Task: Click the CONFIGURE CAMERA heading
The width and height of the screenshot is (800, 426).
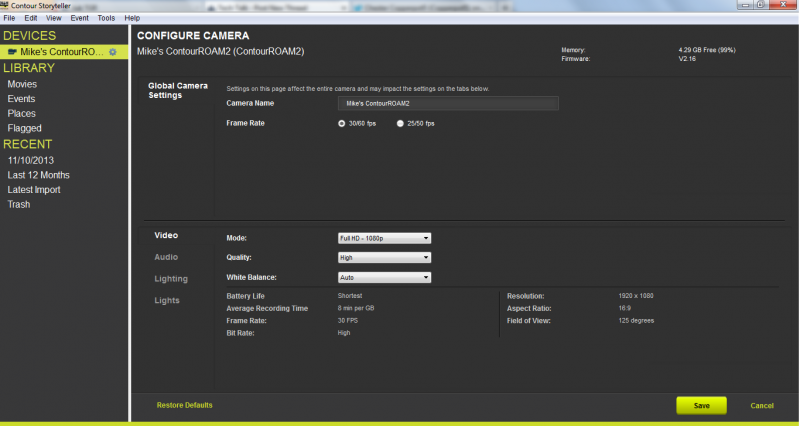Action: [193, 36]
